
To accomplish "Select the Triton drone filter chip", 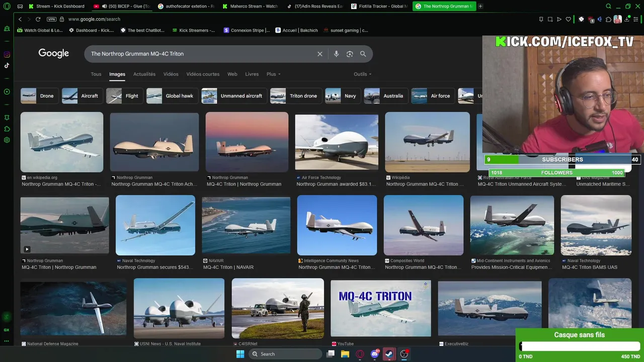I will click(296, 96).
